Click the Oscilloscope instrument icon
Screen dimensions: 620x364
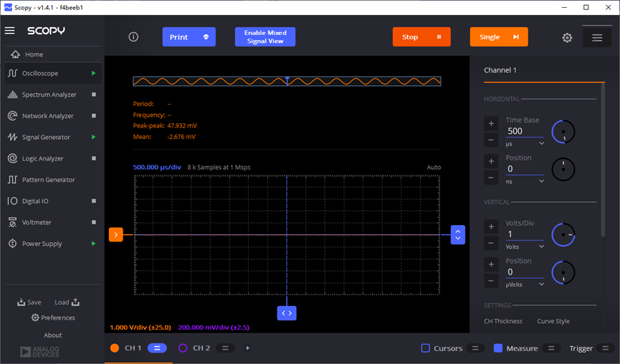12,73
